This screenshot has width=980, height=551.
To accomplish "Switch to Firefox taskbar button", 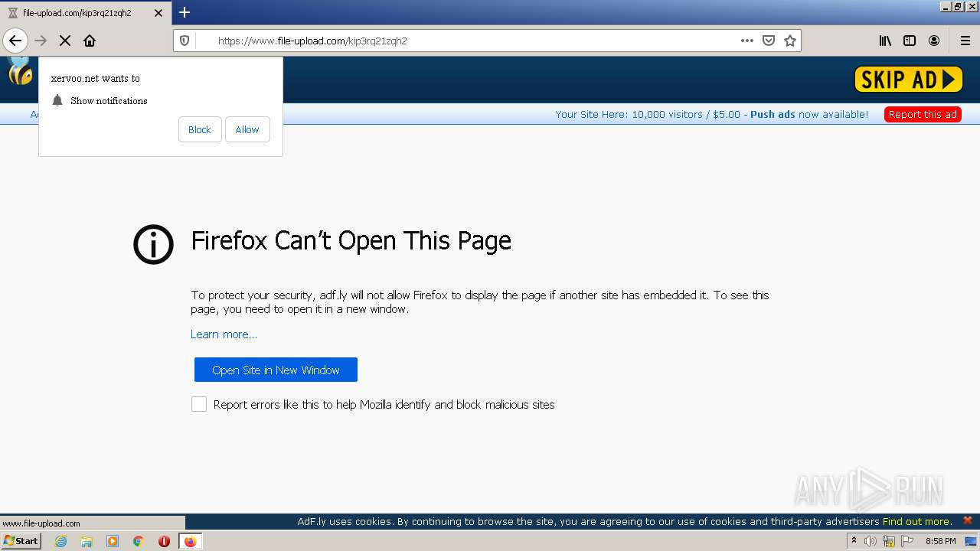I will point(190,541).
